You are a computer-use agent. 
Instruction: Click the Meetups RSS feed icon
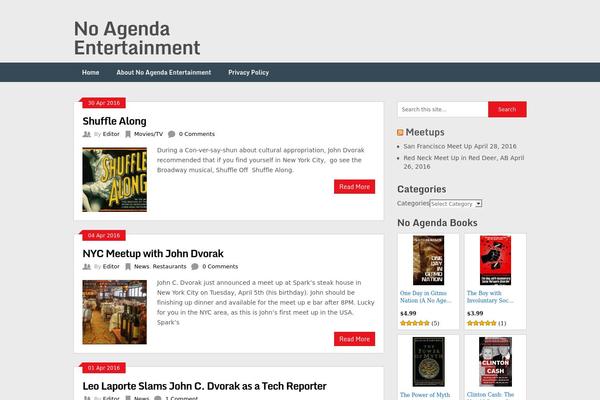pos(400,132)
